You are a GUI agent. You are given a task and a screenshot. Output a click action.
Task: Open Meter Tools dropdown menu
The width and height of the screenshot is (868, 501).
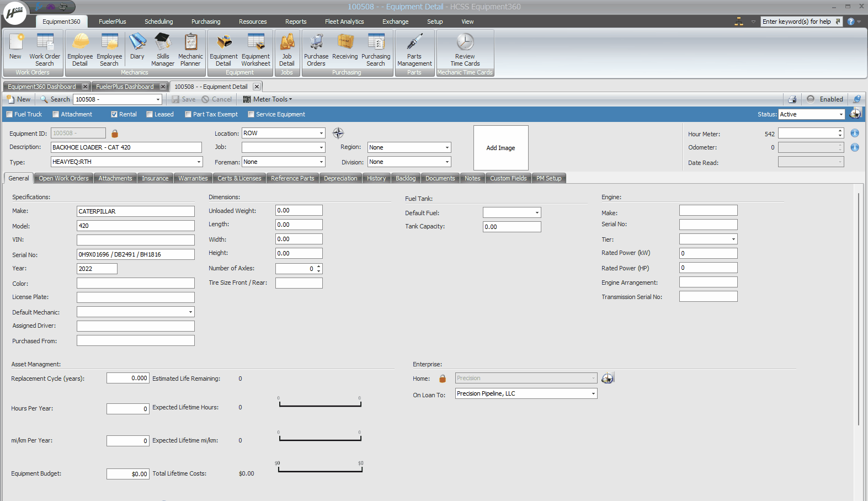pos(268,99)
